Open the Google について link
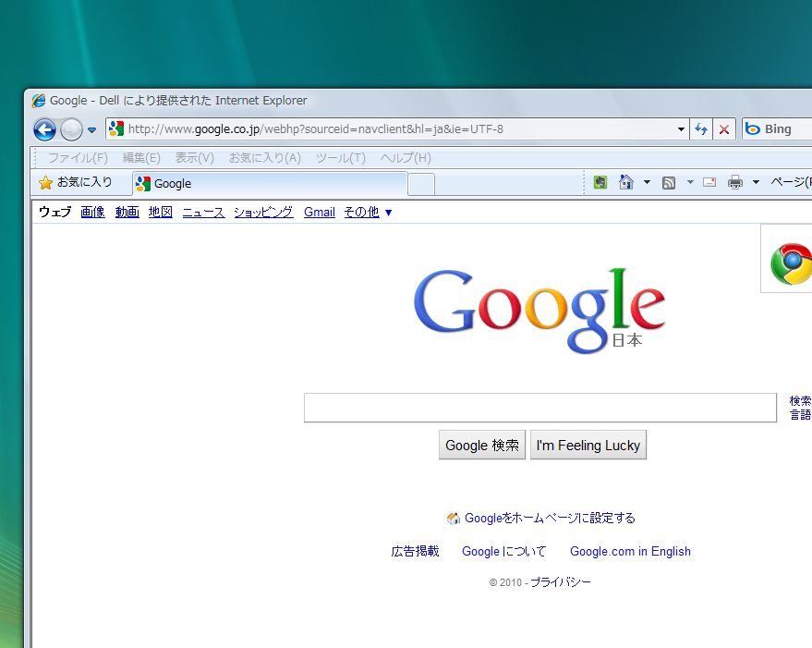This screenshot has width=812, height=648. point(503,551)
